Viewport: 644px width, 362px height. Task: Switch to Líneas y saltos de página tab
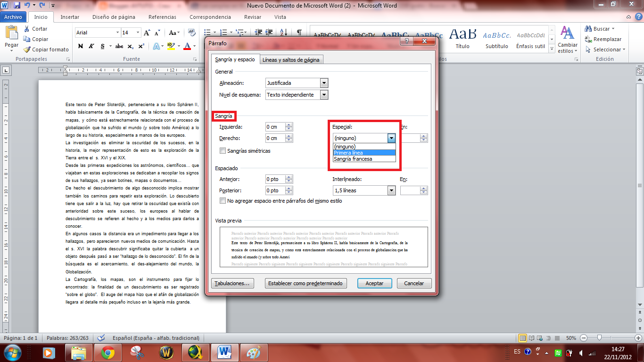pos(291,60)
